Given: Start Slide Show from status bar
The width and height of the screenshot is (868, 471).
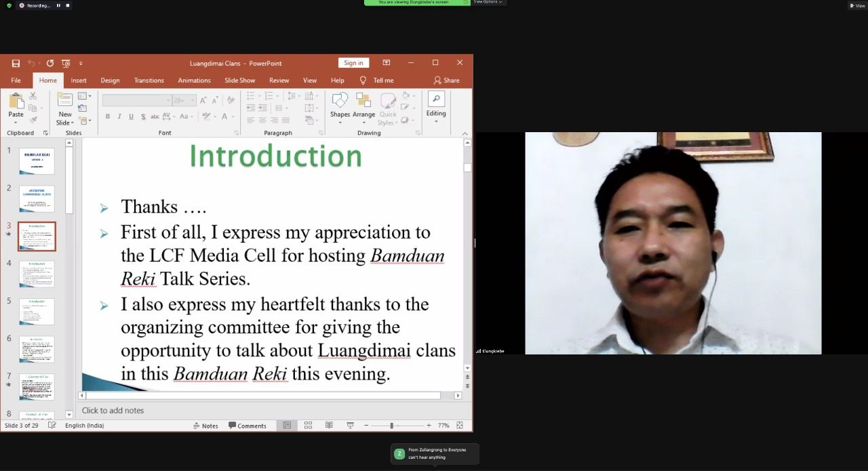Looking at the screenshot, I should pyautogui.click(x=350, y=426).
